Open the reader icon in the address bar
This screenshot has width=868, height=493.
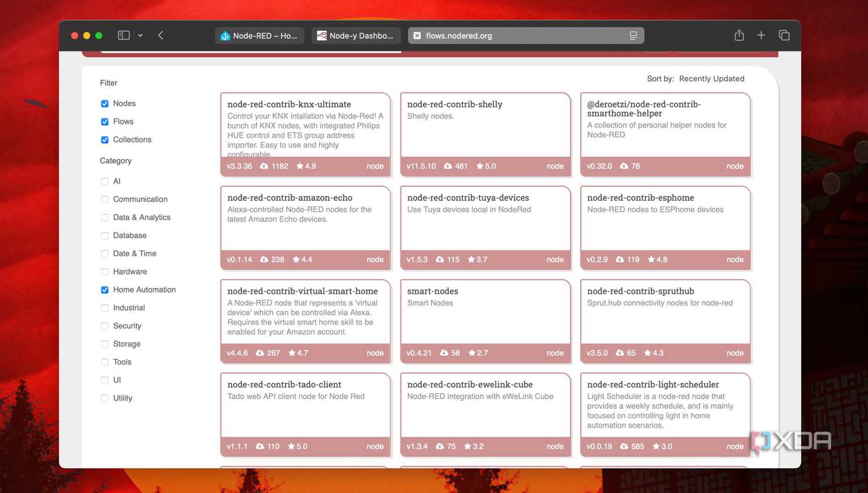[633, 36]
